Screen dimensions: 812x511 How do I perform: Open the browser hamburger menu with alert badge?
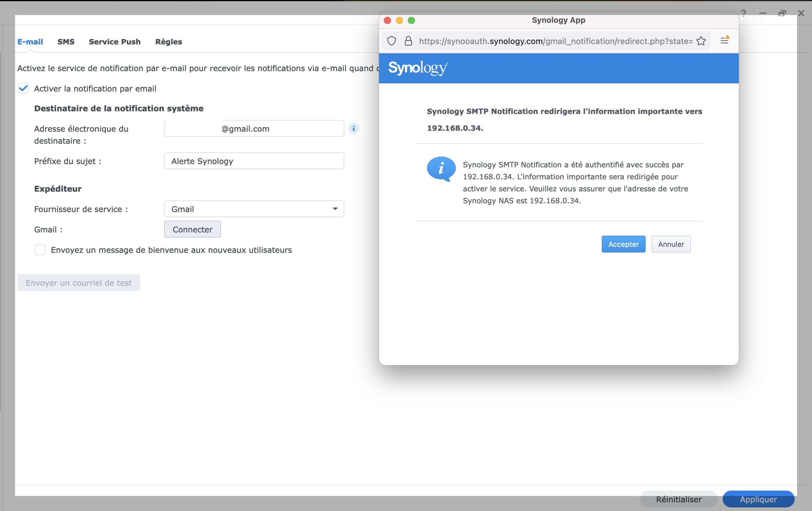[724, 40]
